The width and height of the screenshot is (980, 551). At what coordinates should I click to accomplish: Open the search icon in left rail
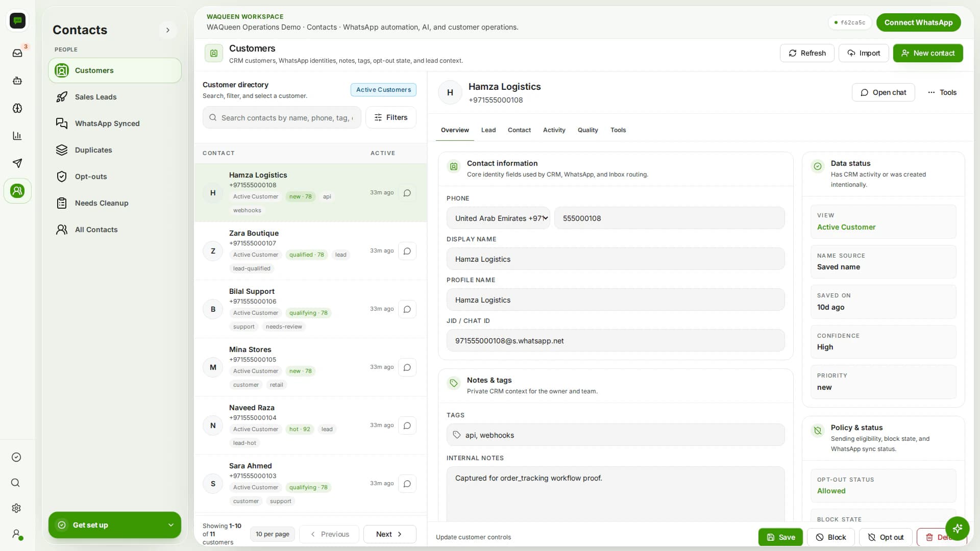pyautogui.click(x=16, y=483)
